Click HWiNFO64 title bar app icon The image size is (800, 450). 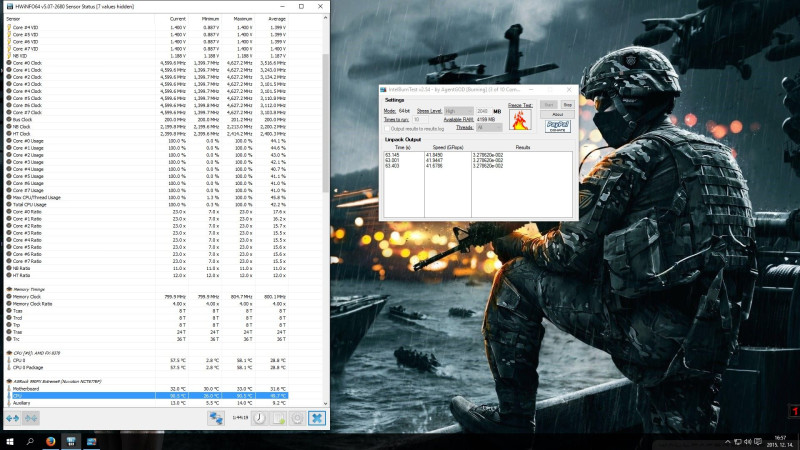(10, 7)
